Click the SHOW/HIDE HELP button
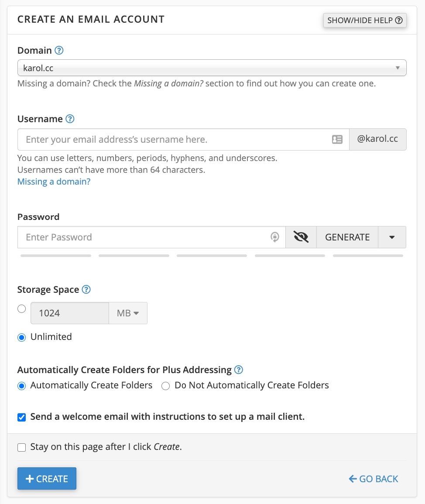The image size is (425, 504). pos(365,20)
